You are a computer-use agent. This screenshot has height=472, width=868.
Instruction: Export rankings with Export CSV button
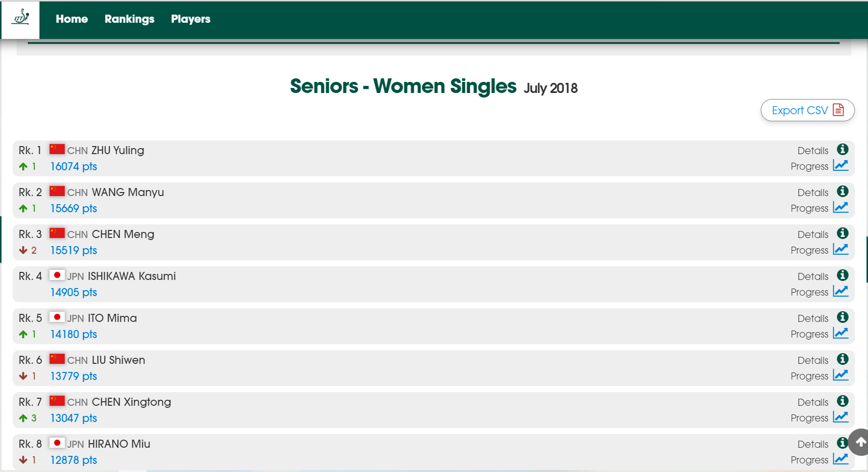807,110
